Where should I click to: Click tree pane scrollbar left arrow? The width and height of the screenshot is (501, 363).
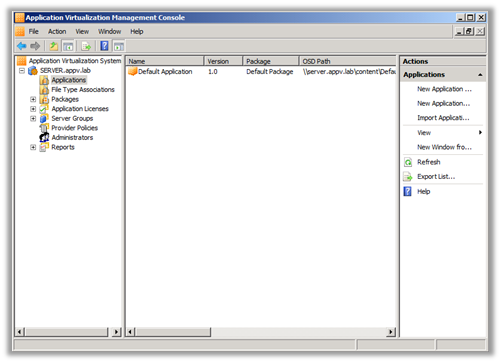pos(20,332)
